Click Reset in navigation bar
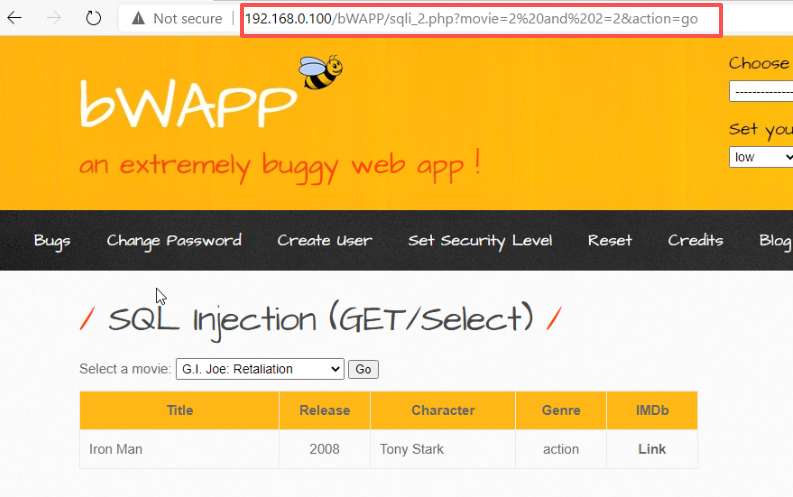The width and height of the screenshot is (793, 497). tap(610, 241)
